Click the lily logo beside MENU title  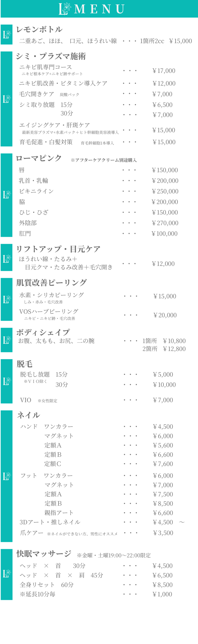click(65, 9)
